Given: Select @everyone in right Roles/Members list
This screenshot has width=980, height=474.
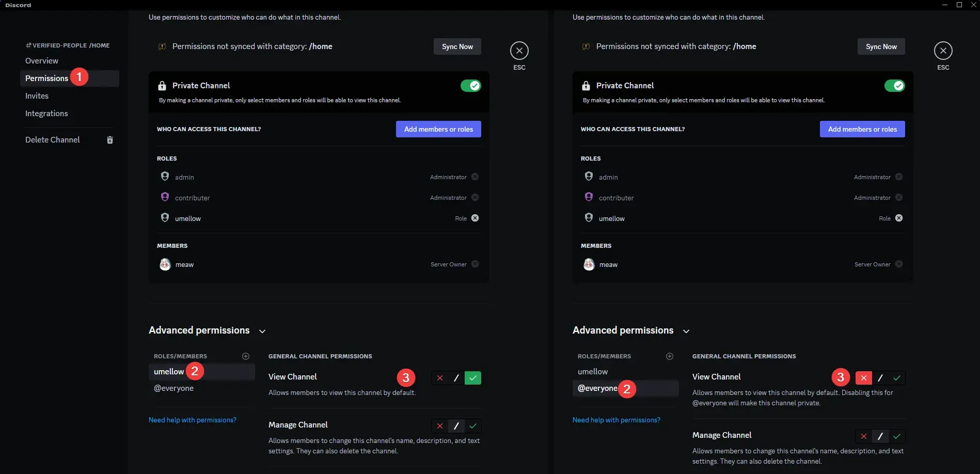Looking at the screenshot, I should tap(626, 388).
